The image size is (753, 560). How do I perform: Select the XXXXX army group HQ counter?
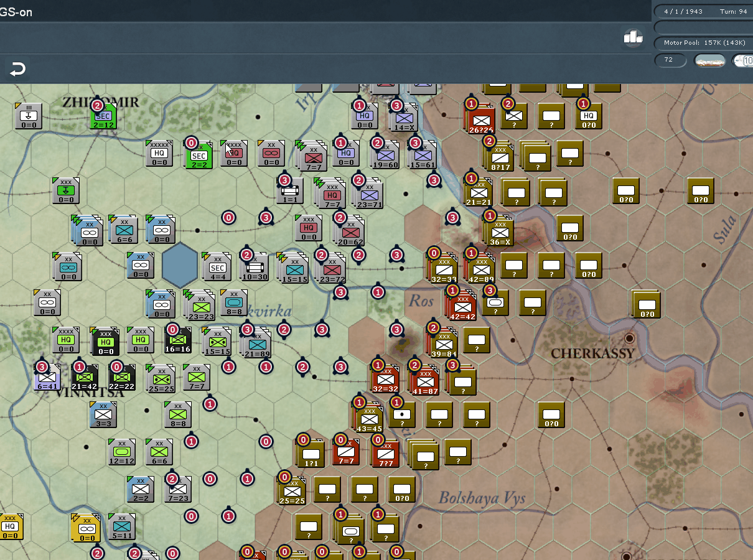[159, 154]
